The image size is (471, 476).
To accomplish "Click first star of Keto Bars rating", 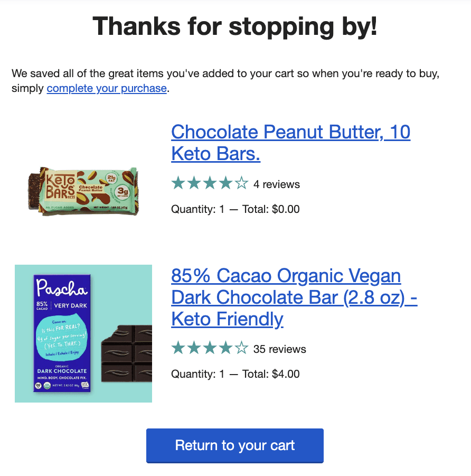I will click(178, 184).
